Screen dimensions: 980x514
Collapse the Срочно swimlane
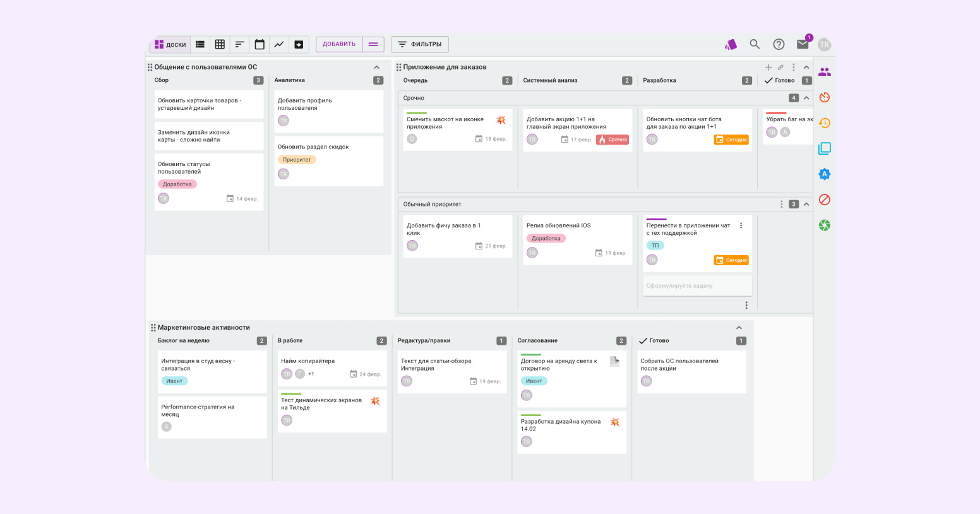[806, 98]
